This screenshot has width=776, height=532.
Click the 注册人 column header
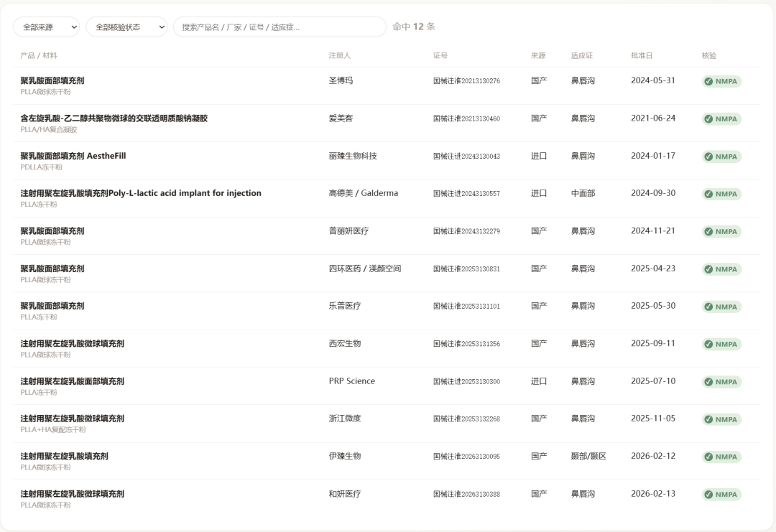point(339,55)
